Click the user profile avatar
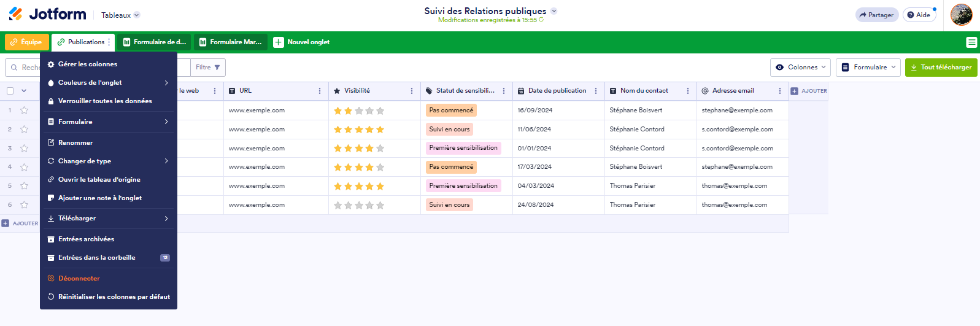 pos(961,15)
